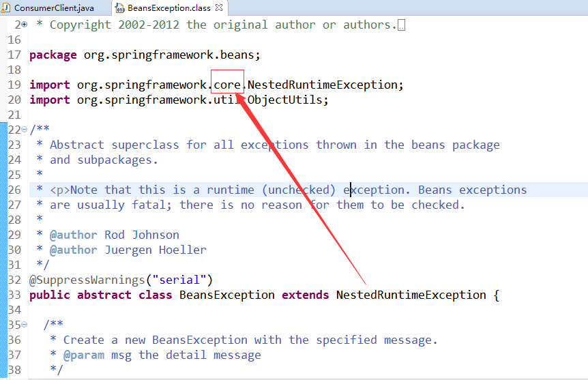
Task: Click 'are usually fatal;' on line 27
Action: click(x=111, y=205)
